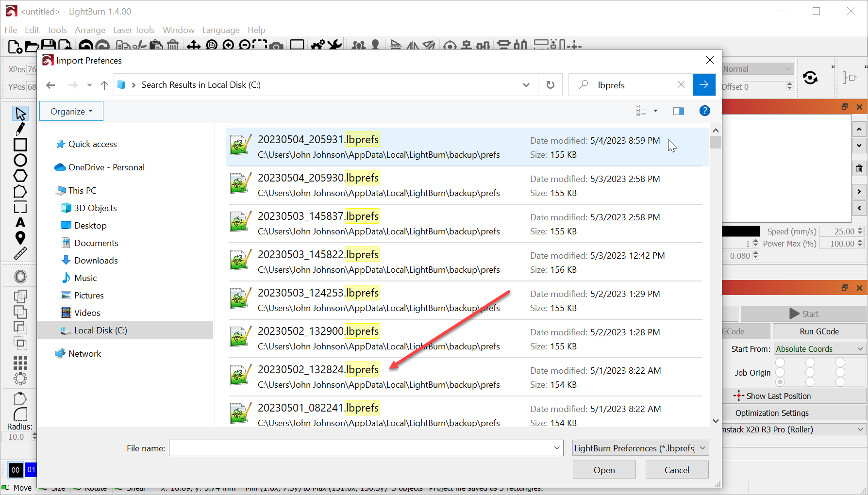Open the LightBurn Preferences file type combo
This screenshot has width=868, height=495.
coord(641,448)
